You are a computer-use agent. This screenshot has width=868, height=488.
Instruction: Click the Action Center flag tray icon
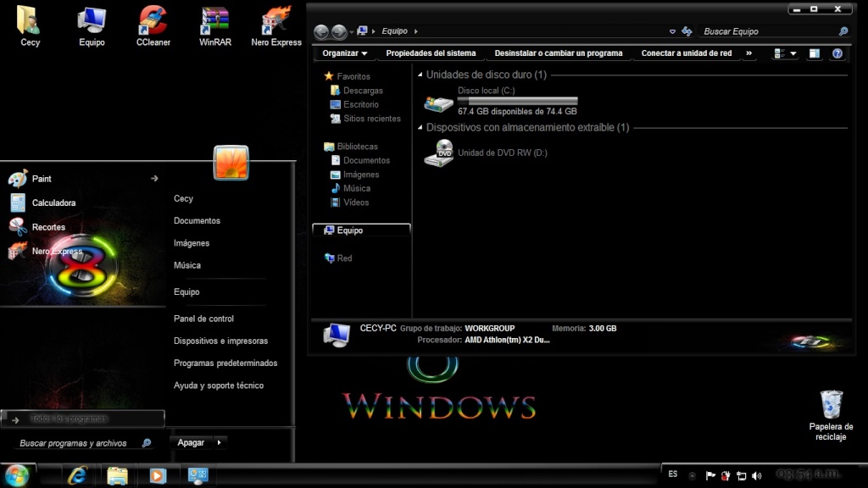pos(711,475)
